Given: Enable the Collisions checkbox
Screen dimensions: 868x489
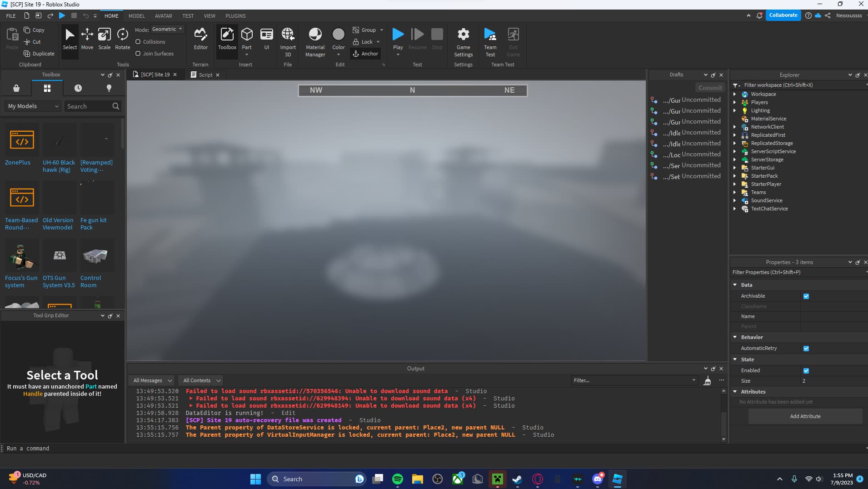Looking at the screenshot, I should [x=138, y=41].
